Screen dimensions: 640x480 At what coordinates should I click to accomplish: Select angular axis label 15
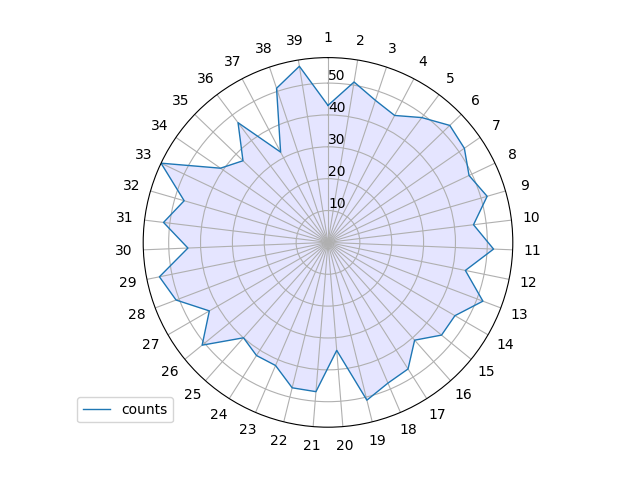tap(486, 371)
